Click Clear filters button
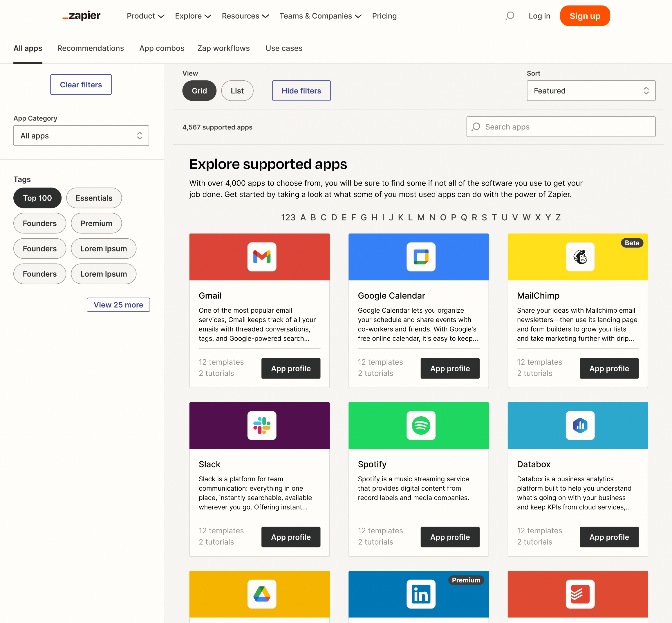 click(x=81, y=84)
